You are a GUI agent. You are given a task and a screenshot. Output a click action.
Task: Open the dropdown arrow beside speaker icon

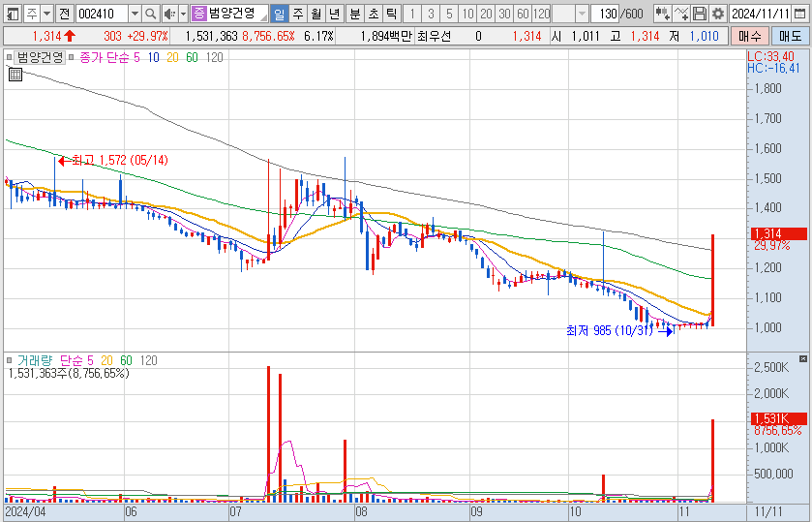pyautogui.click(x=183, y=14)
